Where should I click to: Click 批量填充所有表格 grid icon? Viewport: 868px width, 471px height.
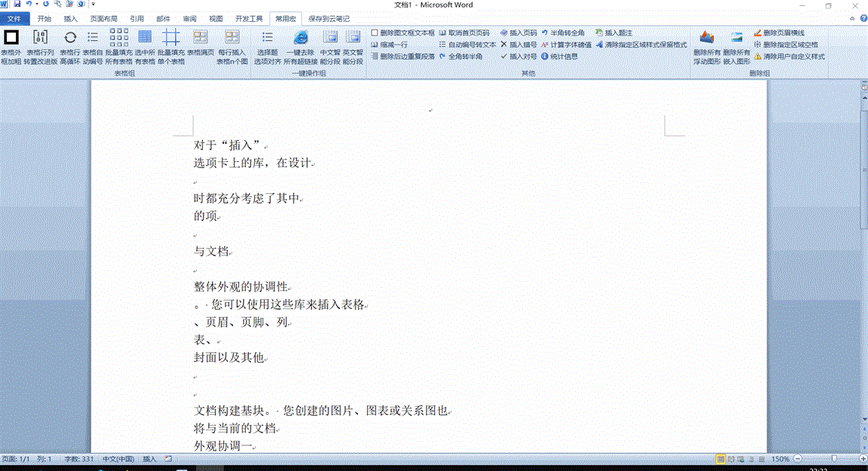[119, 38]
